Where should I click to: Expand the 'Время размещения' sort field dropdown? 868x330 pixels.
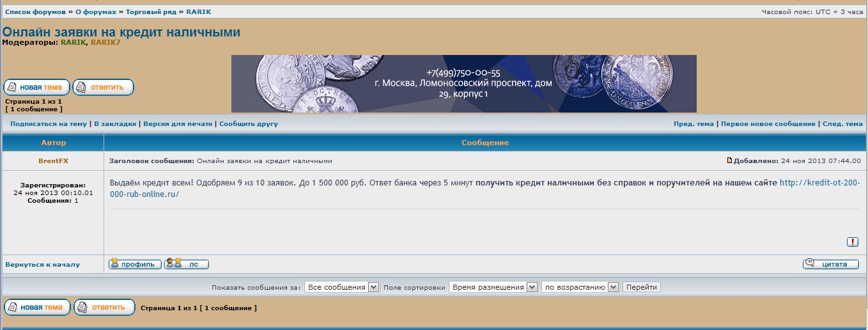(493, 287)
